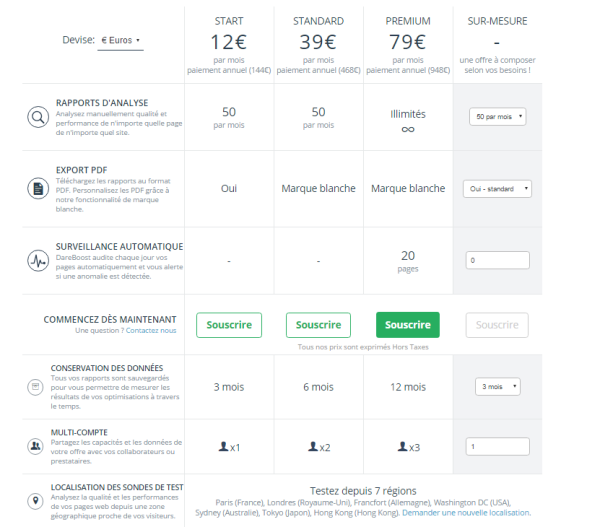Click the monitored pages number field
600x527 pixels.
(x=497, y=260)
